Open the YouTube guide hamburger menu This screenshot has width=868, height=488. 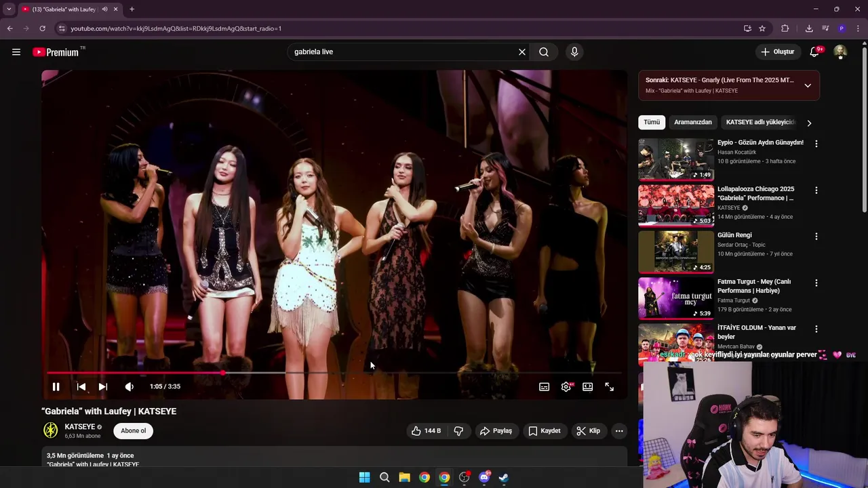(16, 52)
